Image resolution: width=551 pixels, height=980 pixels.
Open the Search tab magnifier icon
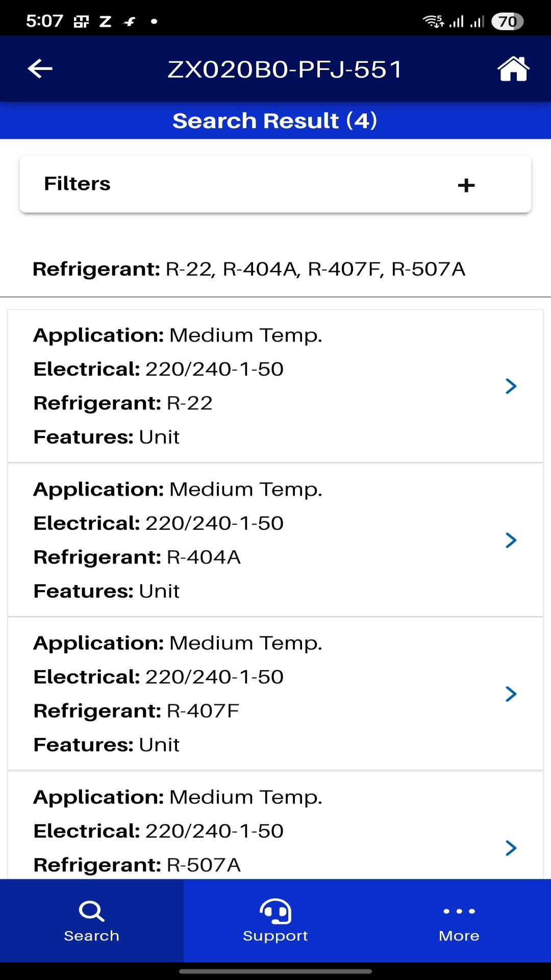tap(92, 912)
